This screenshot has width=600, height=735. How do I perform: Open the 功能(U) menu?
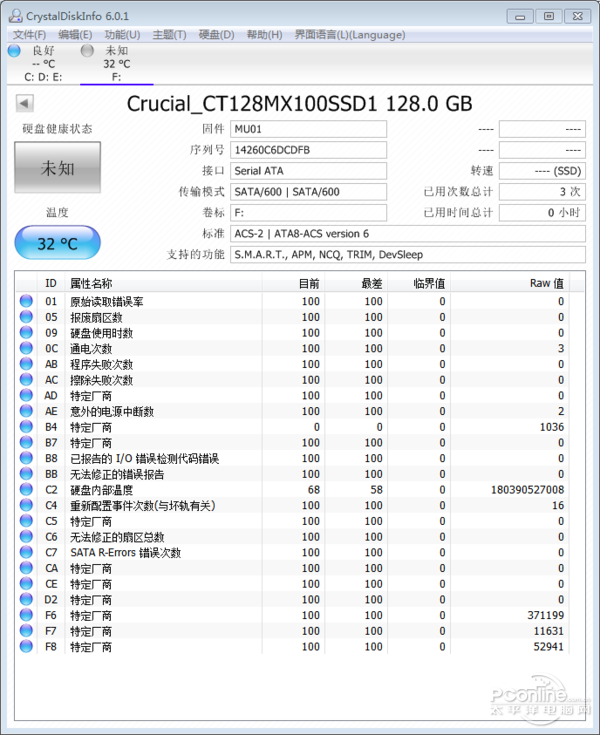[122, 35]
